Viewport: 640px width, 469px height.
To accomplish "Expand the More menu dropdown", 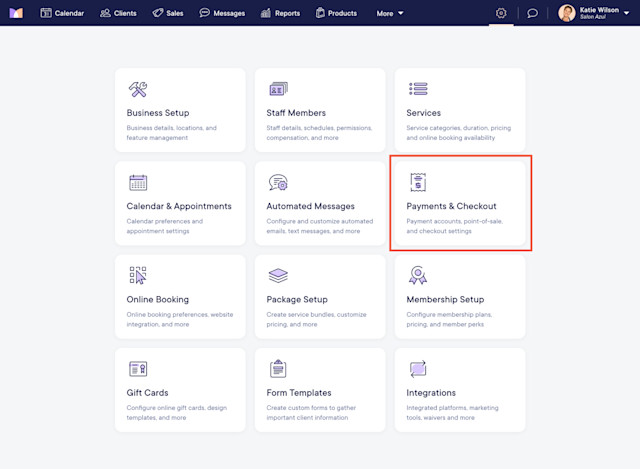I will [390, 13].
